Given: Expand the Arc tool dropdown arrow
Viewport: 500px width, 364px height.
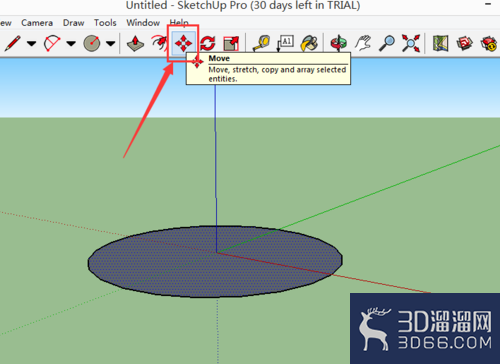Looking at the screenshot, I should (x=71, y=43).
